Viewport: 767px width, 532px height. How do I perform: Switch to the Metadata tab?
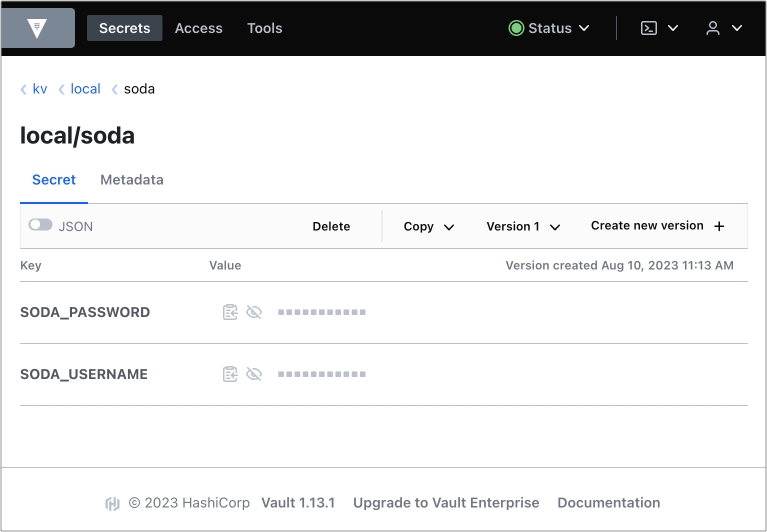[x=132, y=180]
